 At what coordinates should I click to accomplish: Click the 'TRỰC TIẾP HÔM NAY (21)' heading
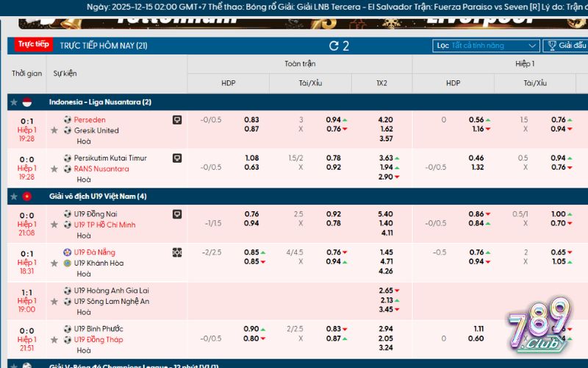(x=104, y=46)
